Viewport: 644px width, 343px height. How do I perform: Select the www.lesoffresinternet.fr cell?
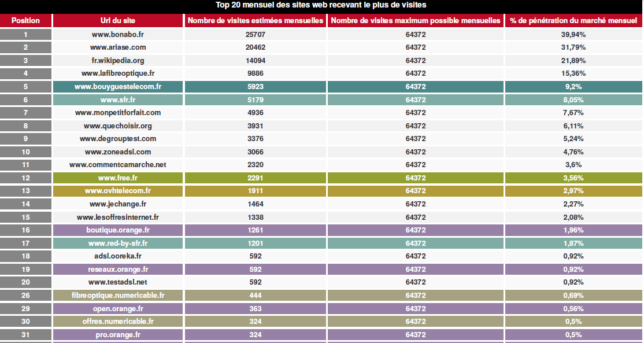[x=118, y=217]
